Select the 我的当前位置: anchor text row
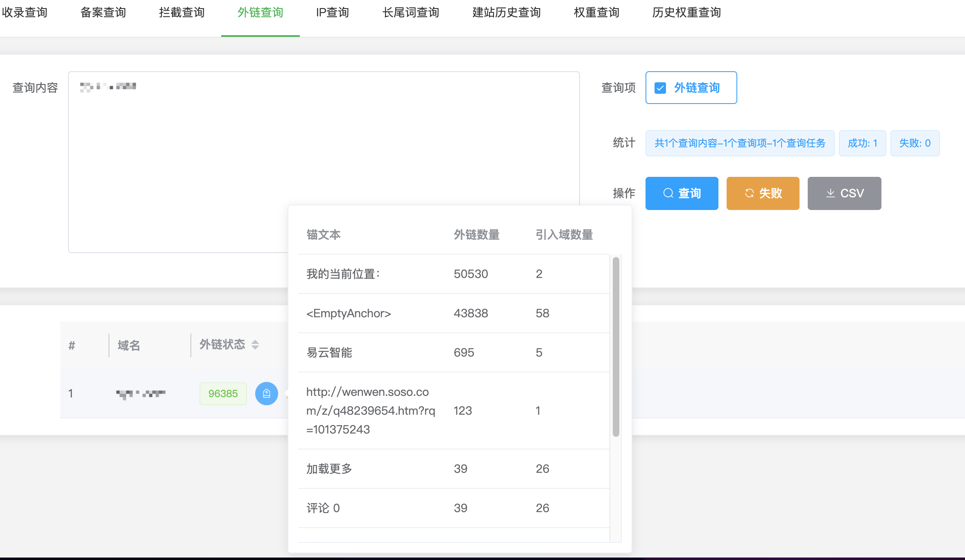This screenshot has width=965, height=560. (x=454, y=274)
